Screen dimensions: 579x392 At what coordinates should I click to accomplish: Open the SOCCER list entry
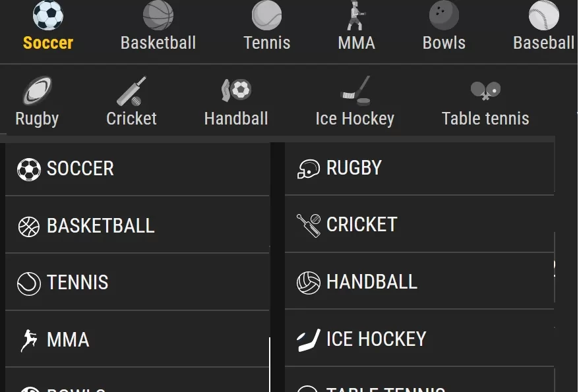[x=137, y=169]
